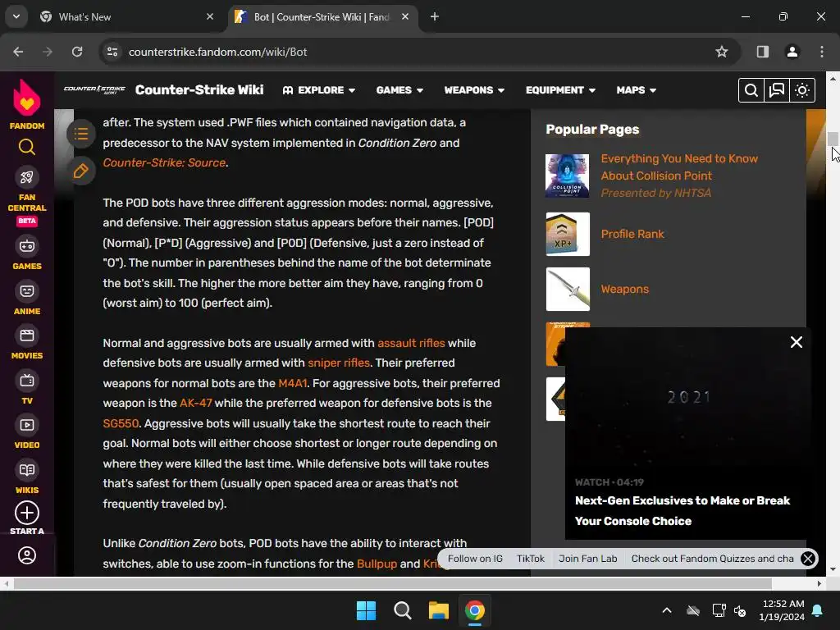Open the wiki discussions speech bubble icon
The width and height of the screenshot is (840, 630).
(x=777, y=90)
